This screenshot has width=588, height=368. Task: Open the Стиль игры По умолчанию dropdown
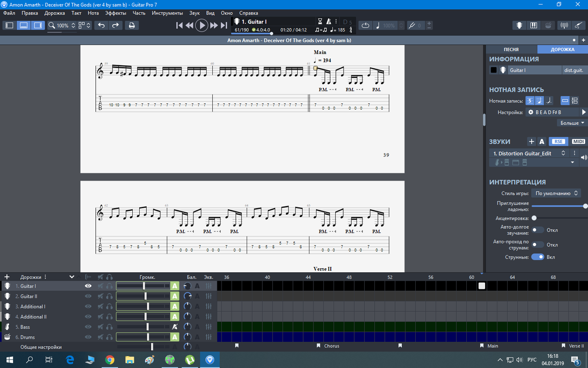[556, 193]
